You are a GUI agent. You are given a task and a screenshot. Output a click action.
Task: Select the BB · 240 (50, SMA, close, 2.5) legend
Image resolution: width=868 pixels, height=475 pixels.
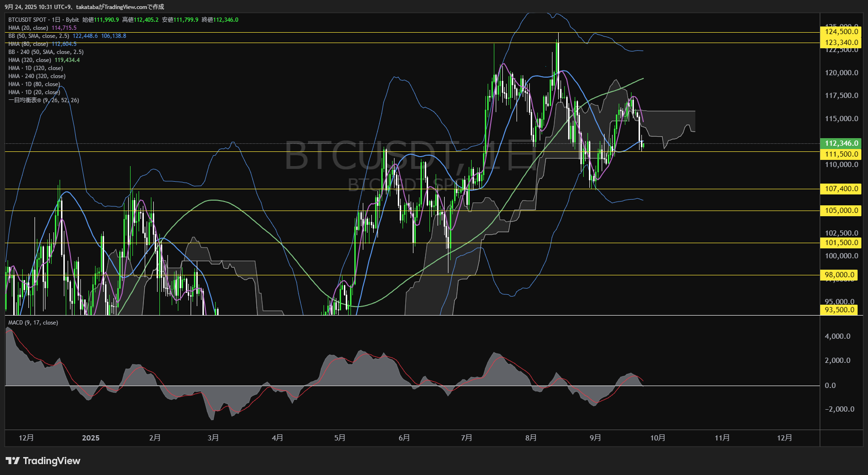tap(46, 52)
